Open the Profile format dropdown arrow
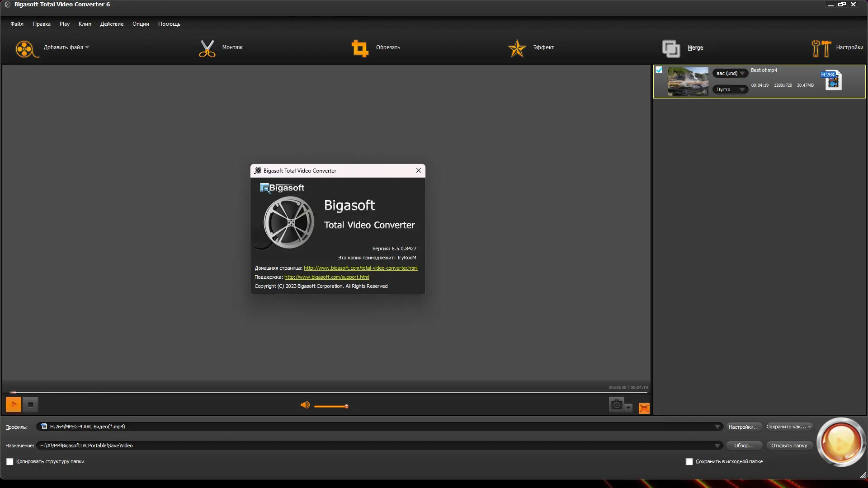The width and height of the screenshot is (868, 488). (717, 427)
